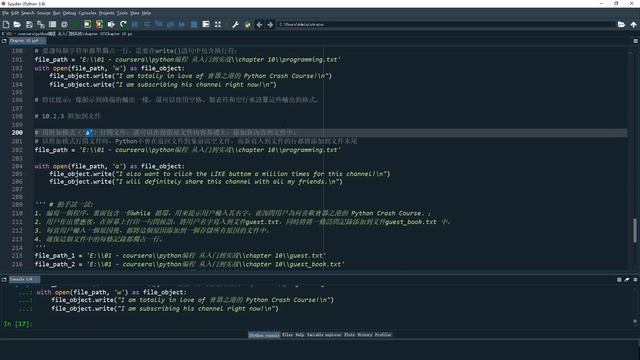The image size is (640, 360).
Task: Switch to the Plots tab
Action: 349,335
